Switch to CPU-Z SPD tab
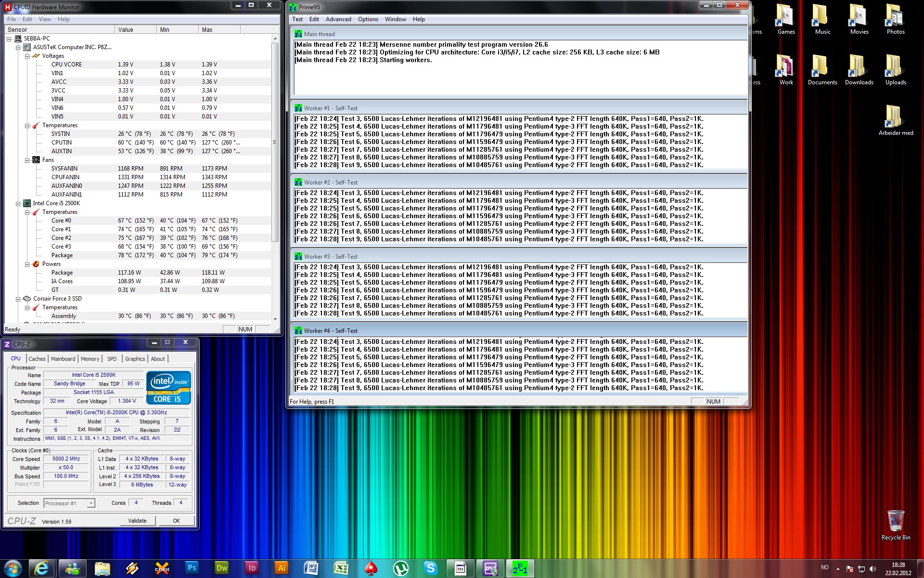The height and width of the screenshot is (578, 924). 112,359
